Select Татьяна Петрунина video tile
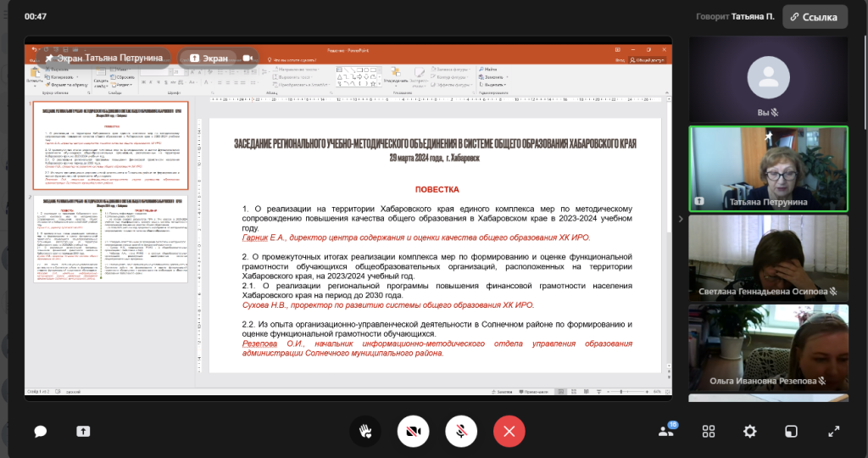The width and height of the screenshot is (868, 458). click(768, 167)
